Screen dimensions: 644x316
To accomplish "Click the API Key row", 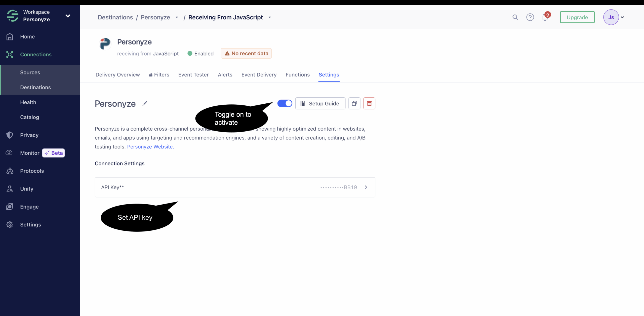I will tap(235, 187).
